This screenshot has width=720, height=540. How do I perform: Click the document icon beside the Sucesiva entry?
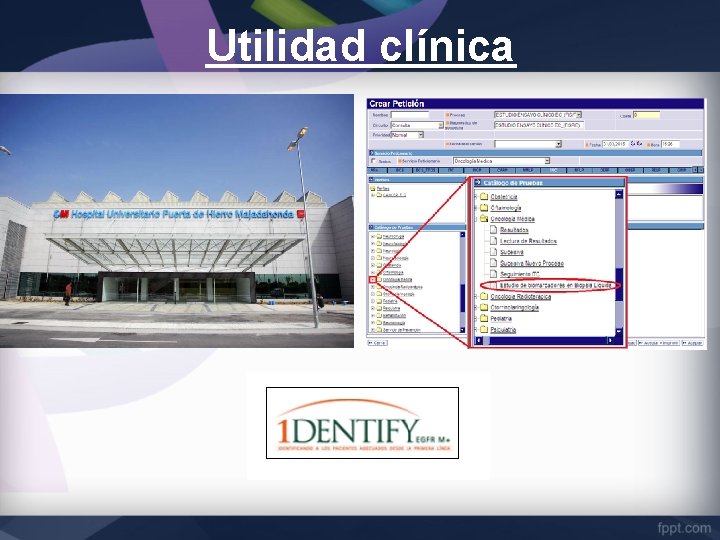(x=494, y=252)
